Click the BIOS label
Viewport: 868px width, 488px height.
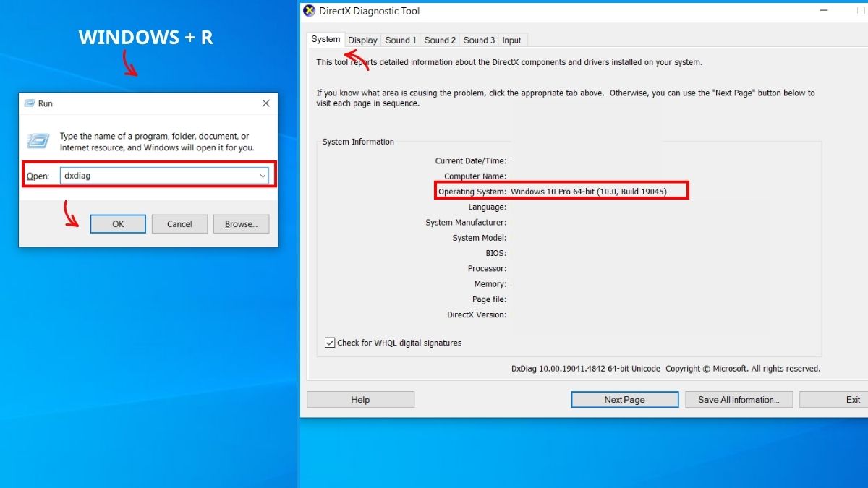click(x=496, y=253)
